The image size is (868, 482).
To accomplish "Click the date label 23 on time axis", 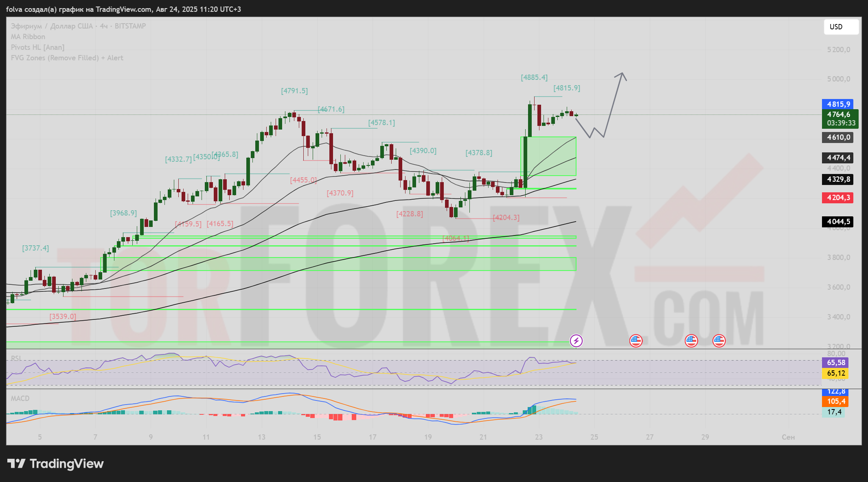I will (x=539, y=437).
